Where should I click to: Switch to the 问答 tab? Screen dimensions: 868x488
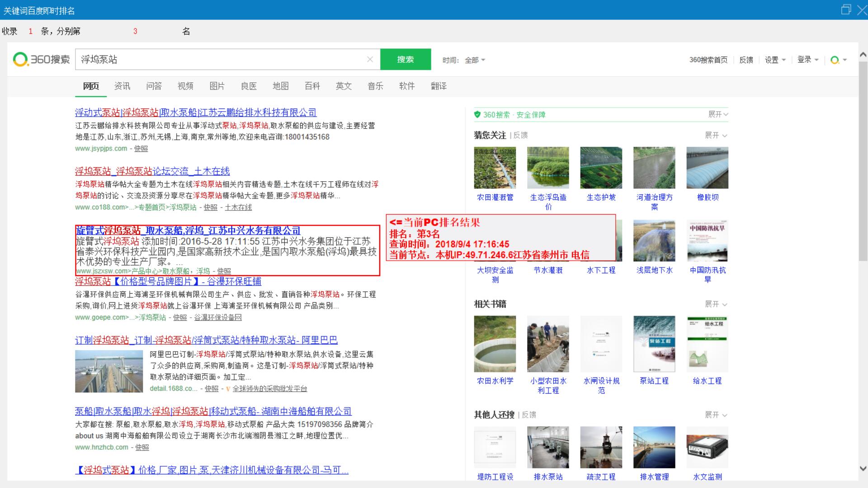[x=154, y=86]
